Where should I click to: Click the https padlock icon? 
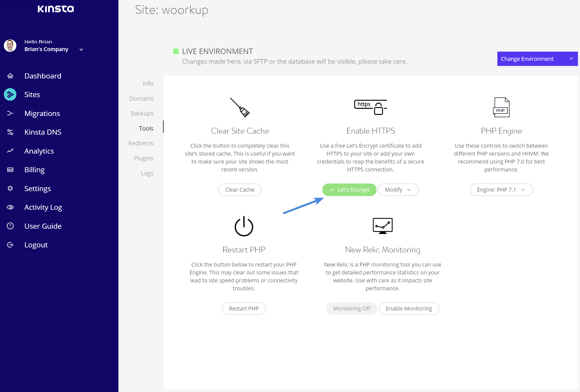[370, 107]
